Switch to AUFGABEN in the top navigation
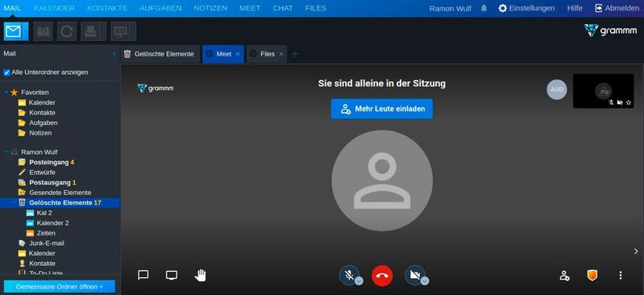The image size is (644, 295). click(x=160, y=8)
